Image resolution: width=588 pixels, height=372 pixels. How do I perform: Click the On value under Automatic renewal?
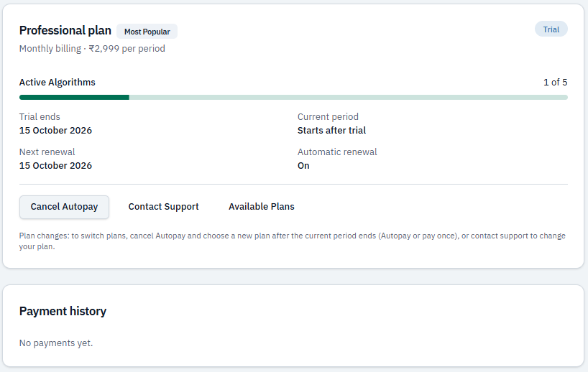tap(303, 166)
